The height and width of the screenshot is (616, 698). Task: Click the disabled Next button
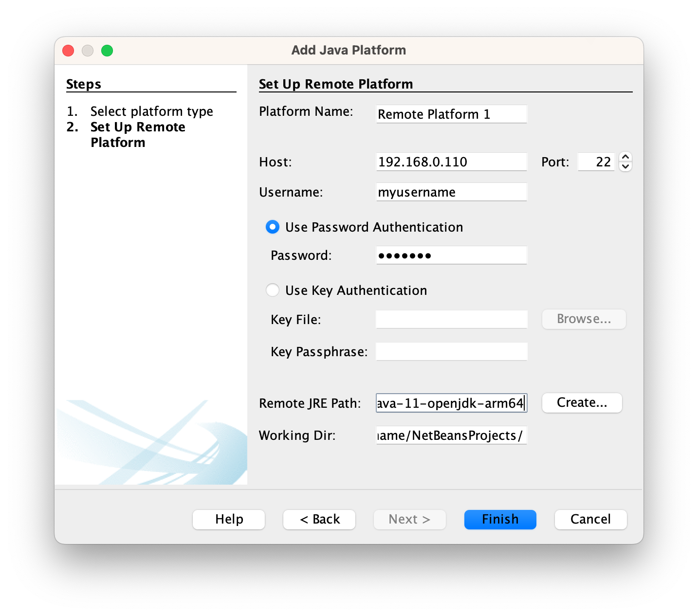(x=409, y=519)
